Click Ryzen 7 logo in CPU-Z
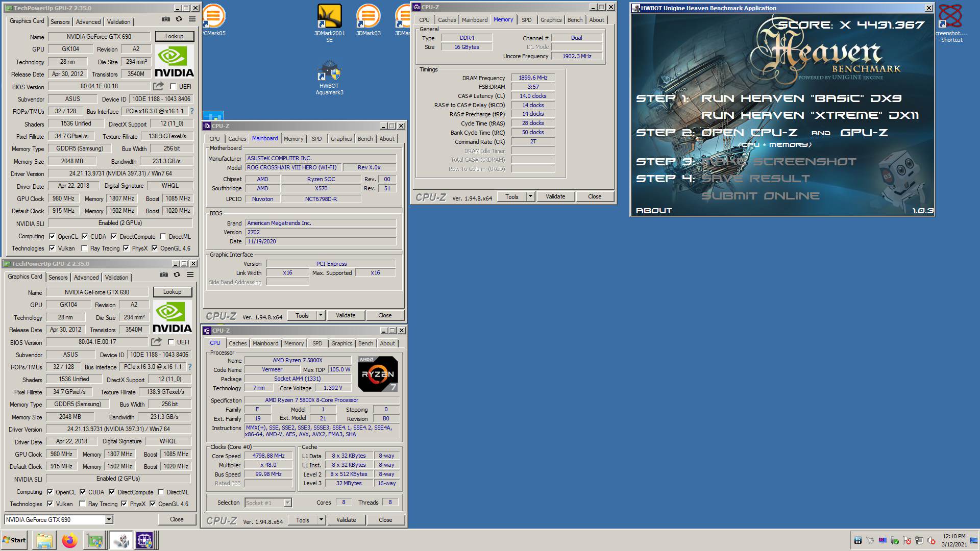980x551 pixels. (378, 374)
